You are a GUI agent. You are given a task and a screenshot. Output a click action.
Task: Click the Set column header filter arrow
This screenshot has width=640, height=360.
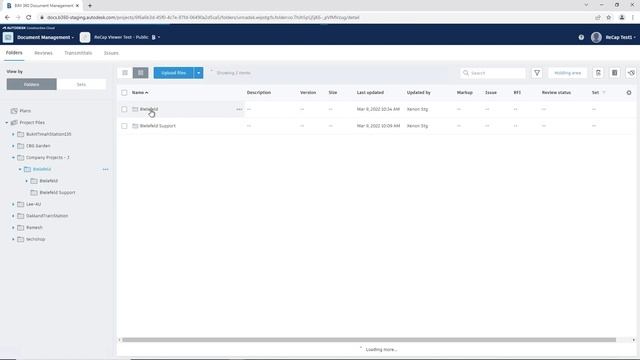tap(604, 93)
